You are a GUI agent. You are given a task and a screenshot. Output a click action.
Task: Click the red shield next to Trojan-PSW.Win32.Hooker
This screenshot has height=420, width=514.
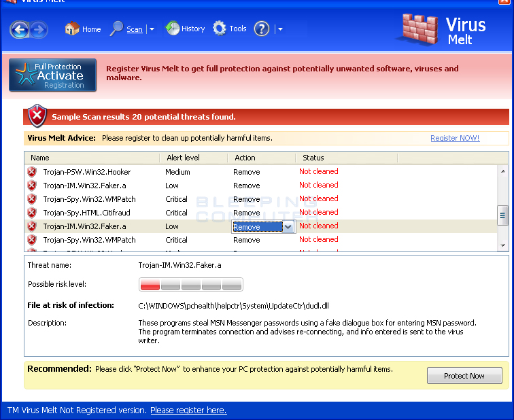(x=32, y=172)
